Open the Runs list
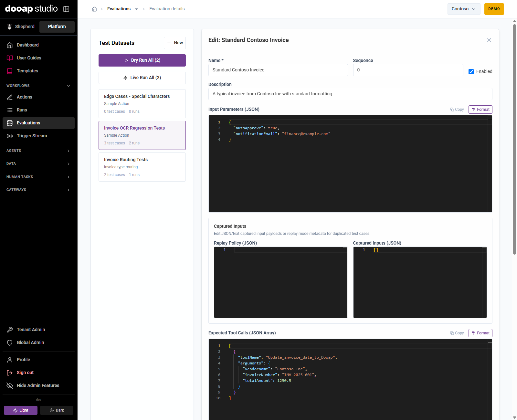 click(38, 110)
